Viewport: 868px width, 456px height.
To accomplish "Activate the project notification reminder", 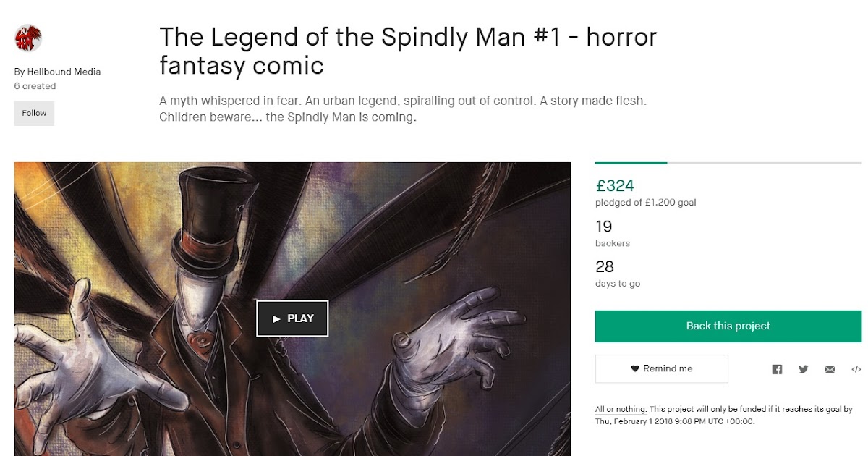I will (x=661, y=368).
